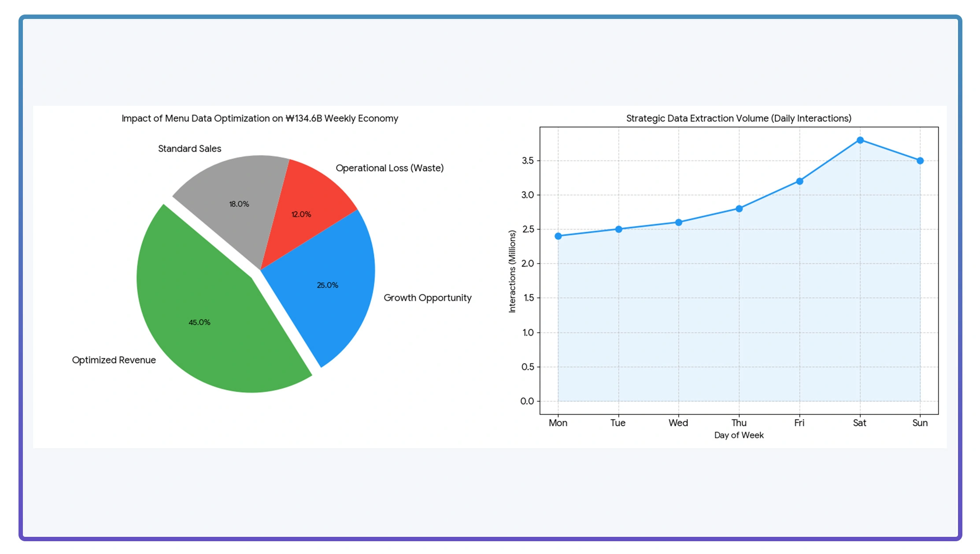Click the Thursday data point marker
The image size is (980, 554).
tap(739, 209)
